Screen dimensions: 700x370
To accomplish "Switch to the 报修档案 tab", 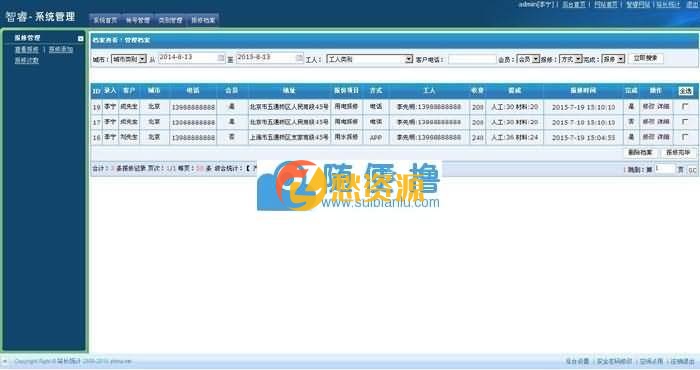I will coord(203,20).
